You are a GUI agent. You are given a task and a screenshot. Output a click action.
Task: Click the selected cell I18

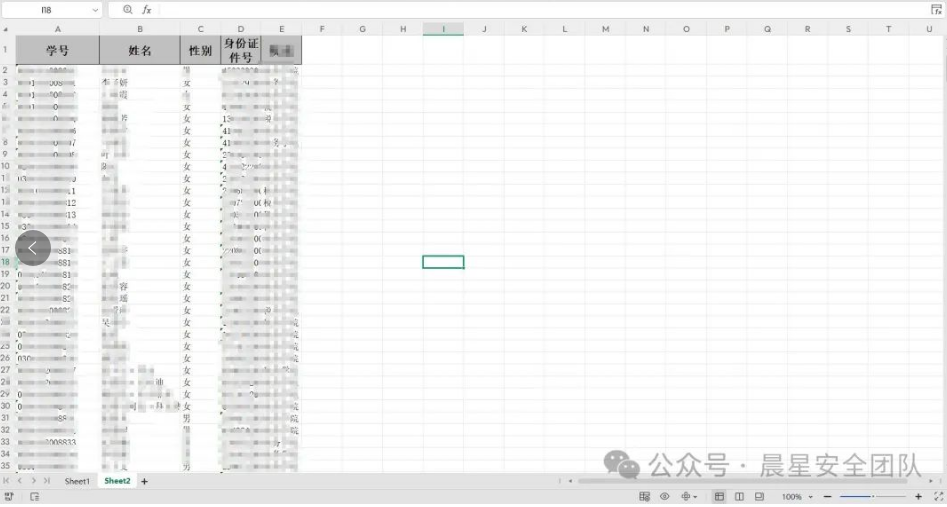[443, 262]
